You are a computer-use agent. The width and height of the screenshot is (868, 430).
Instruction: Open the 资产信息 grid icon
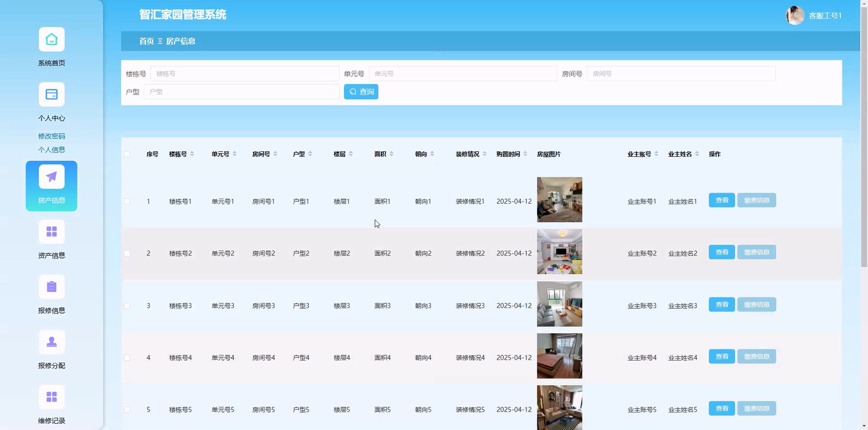pyautogui.click(x=51, y=232)
